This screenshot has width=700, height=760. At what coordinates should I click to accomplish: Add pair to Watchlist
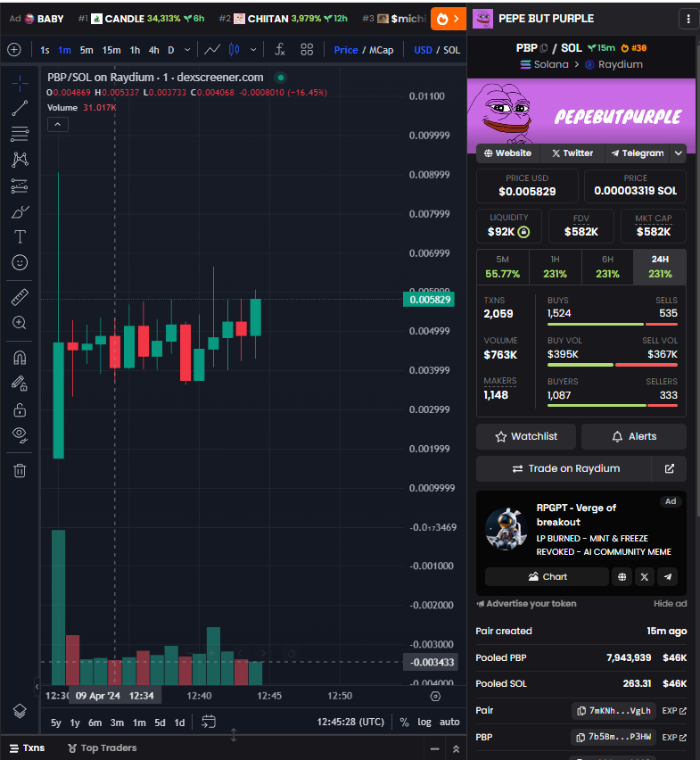pyautogui.click(x=526, y=437)
